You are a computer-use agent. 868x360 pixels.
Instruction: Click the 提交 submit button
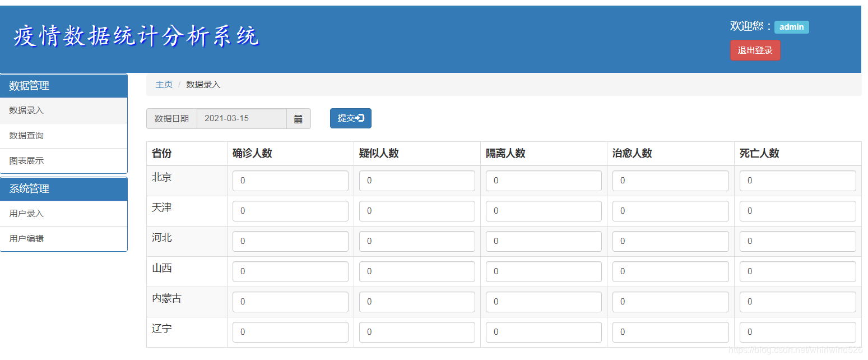point(351,118)
